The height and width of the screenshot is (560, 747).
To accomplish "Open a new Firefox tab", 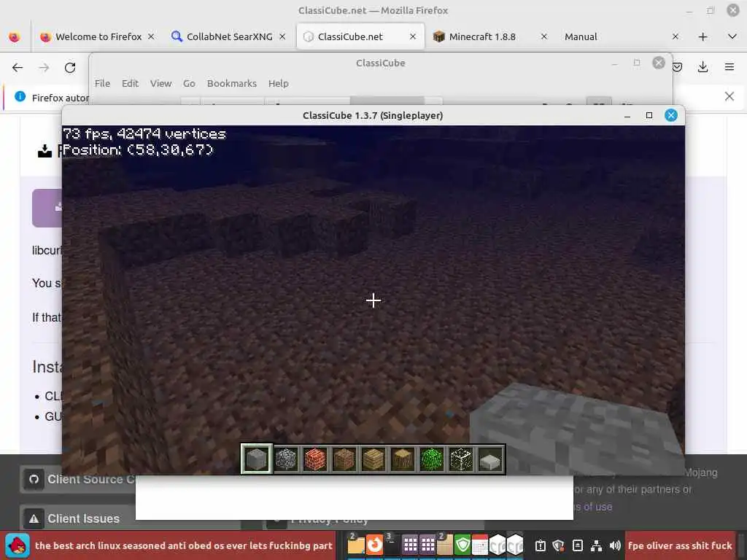I will point(703,36).
